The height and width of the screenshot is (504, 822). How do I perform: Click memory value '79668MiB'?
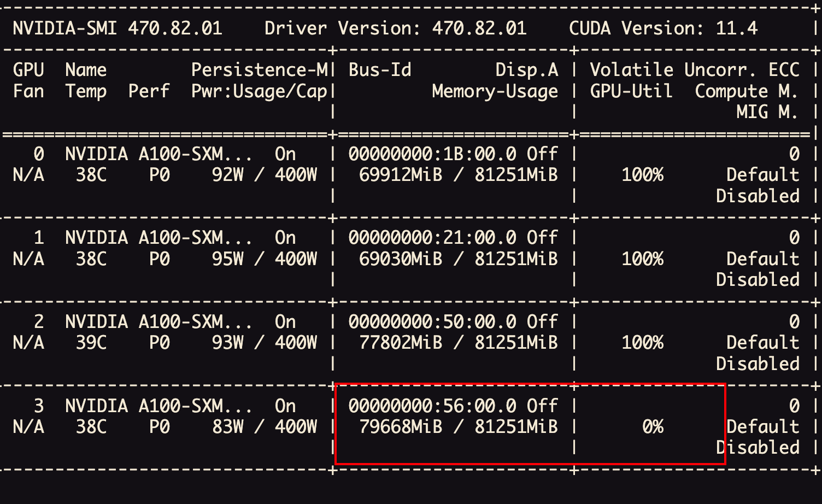click(401, 426)
